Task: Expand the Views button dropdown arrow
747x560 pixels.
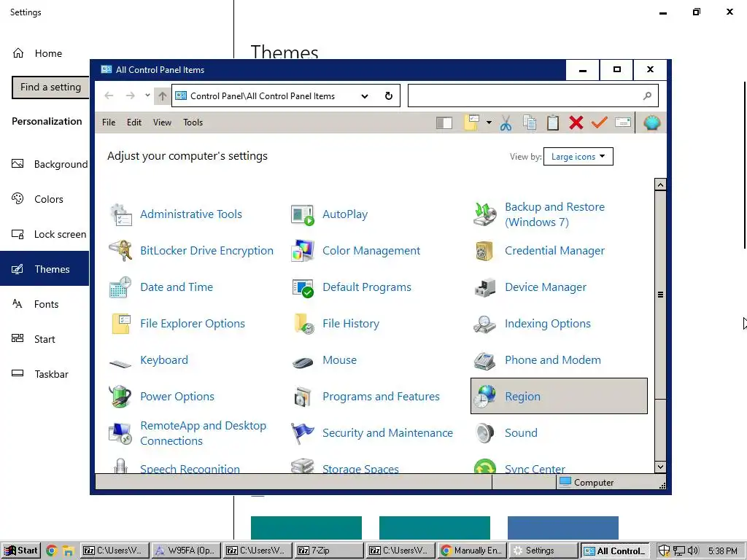Action: (x=489, y=122)
